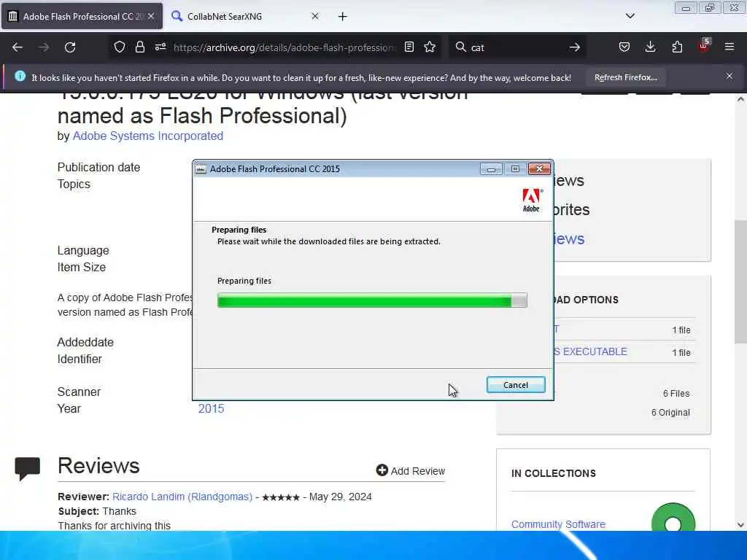Click the Add Review link
The width and height of the screenshot is (747, 560).
coord(417,471)
